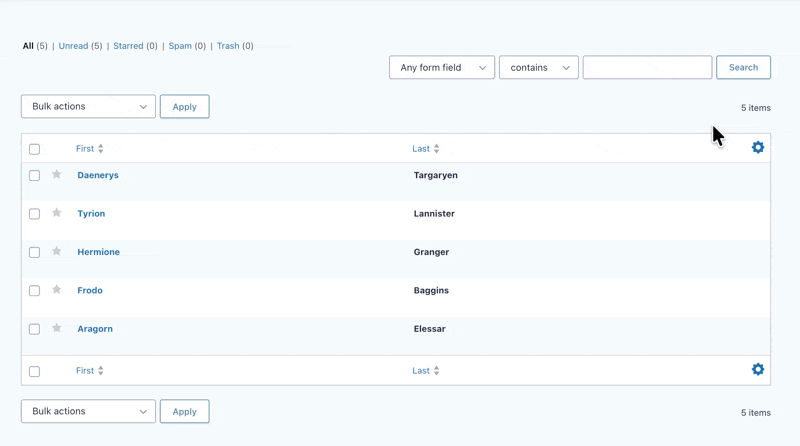Star the Tyrion entry
The width and height of the screenshot is (800, 446).
tap(57, 213)
